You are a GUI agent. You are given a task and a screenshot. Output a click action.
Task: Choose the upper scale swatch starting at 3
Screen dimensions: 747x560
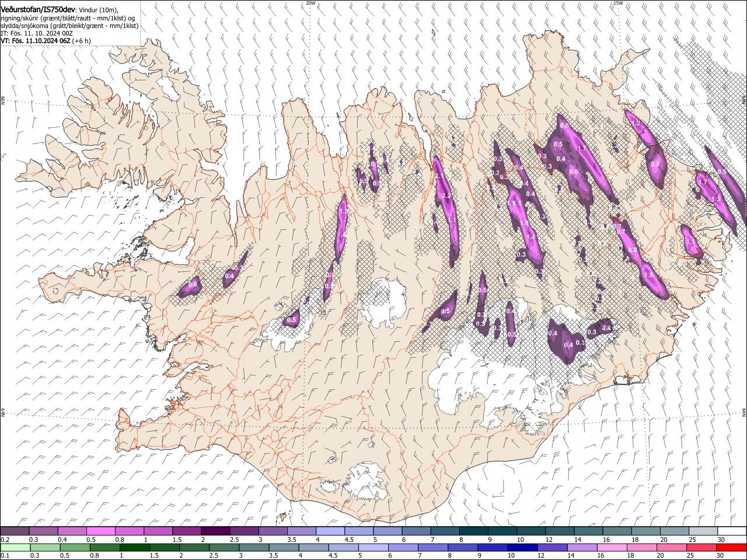[x=273, y=531]
